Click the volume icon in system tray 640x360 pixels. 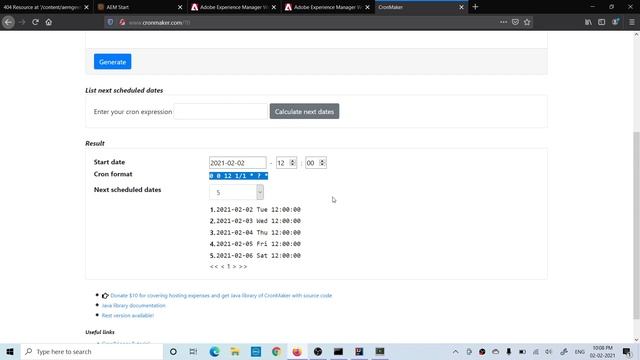[549, 351]
